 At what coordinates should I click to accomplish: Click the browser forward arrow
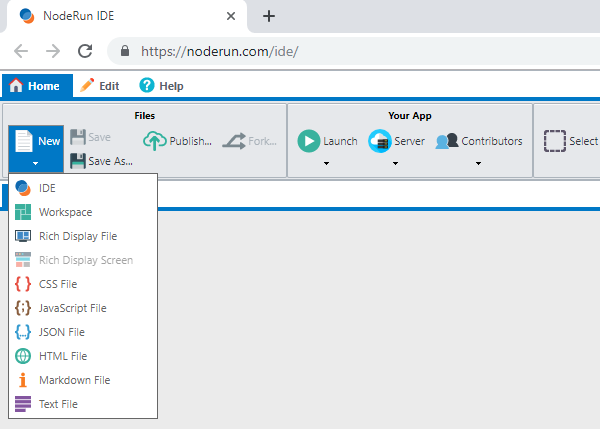(53, 51)
